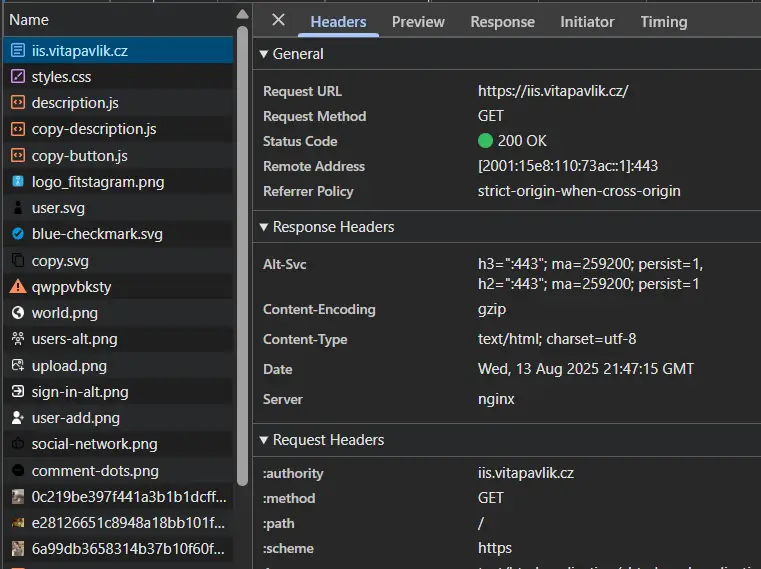Click the document icon beside iis.vitapavlik.cz
This screenshot has width=761, height=569.
(17, 50)
